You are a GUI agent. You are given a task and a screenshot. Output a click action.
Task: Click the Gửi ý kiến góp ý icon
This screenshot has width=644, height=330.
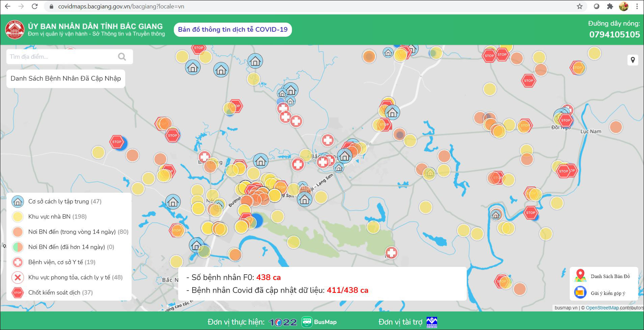pos(580,292)
